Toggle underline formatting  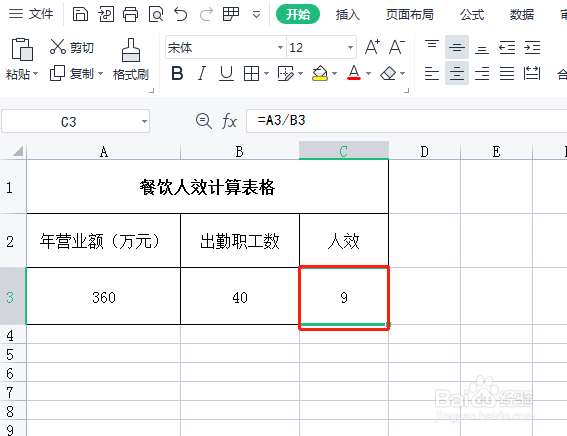click(226, 73)
